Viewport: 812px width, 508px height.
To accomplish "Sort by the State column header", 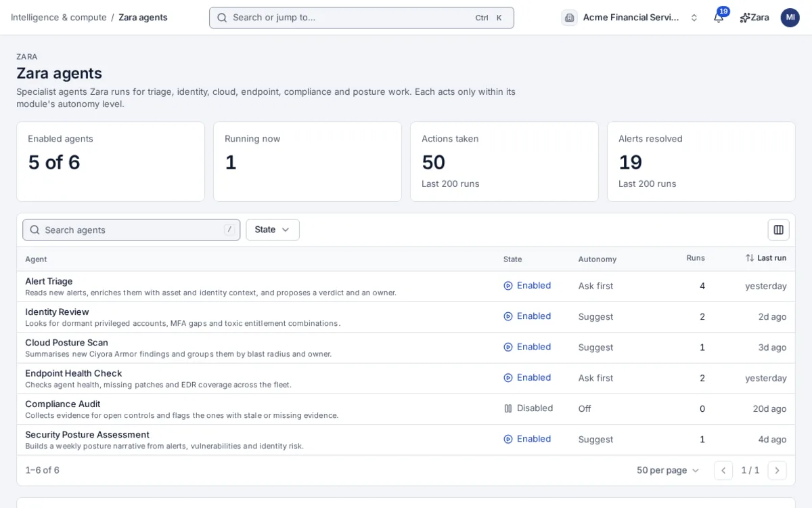I will (x=513, y=259).
